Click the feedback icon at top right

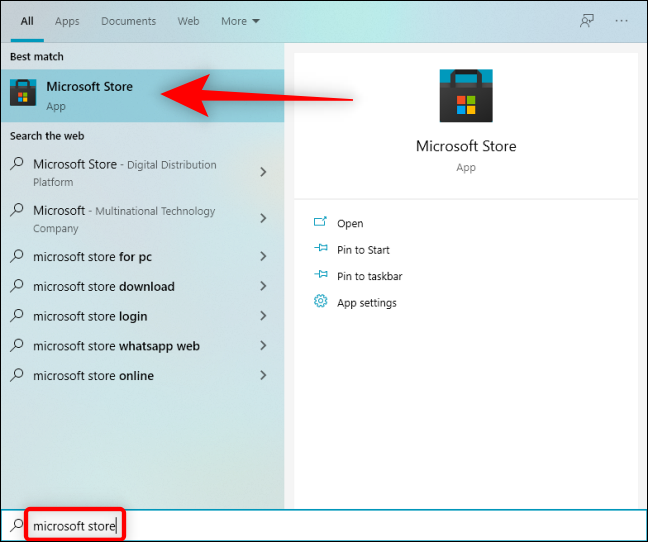point(586,21)
